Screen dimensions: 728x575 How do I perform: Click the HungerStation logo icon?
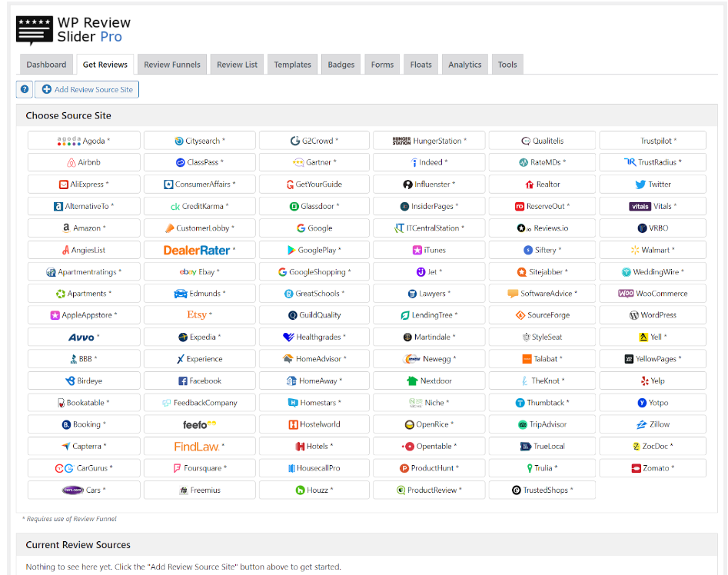(401, 141)
